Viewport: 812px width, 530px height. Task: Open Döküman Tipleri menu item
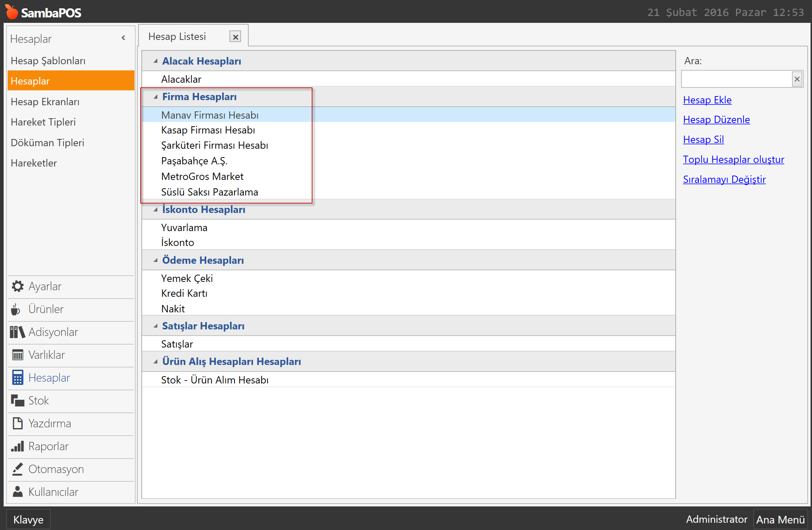pyautogui.click(x=71, y=143)
